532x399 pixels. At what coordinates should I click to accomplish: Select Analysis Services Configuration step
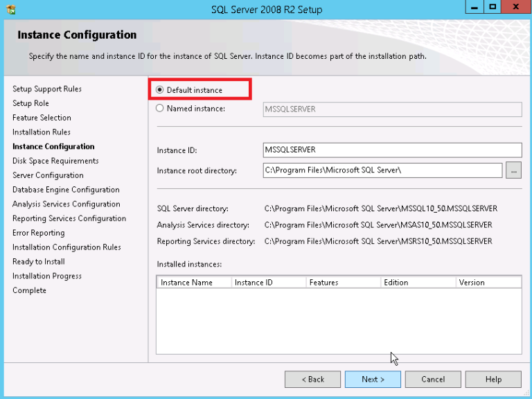pyautogui.click(x=66, y=204)
